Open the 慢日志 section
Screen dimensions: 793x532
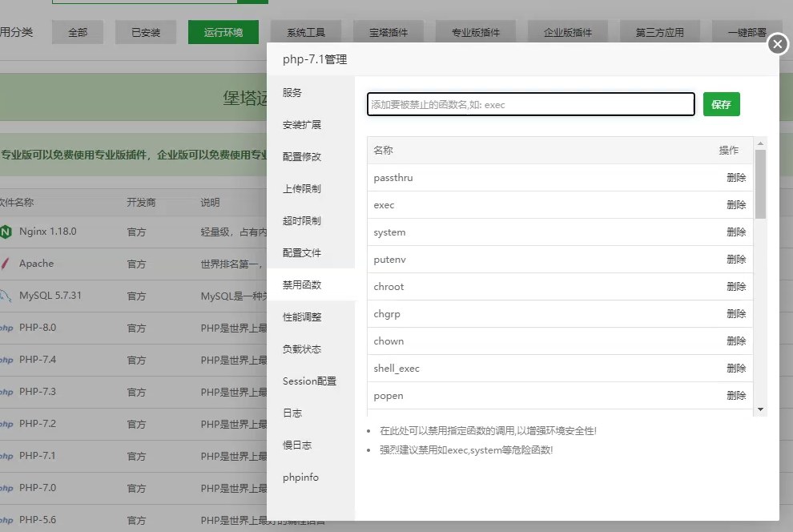coord(311,445)
